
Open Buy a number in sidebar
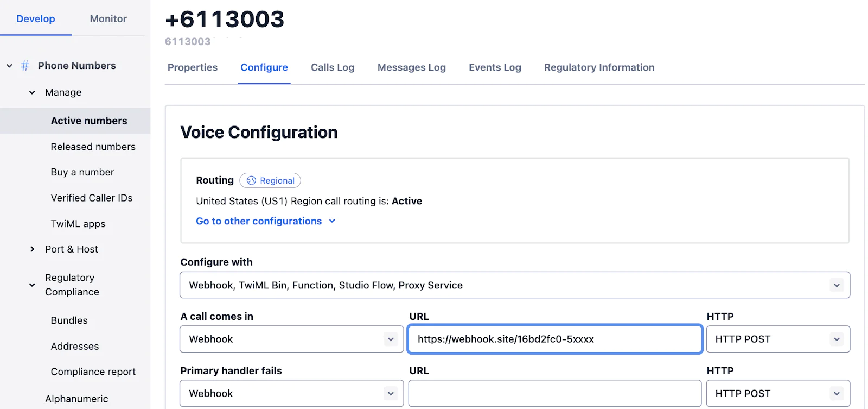click(82, 172)
